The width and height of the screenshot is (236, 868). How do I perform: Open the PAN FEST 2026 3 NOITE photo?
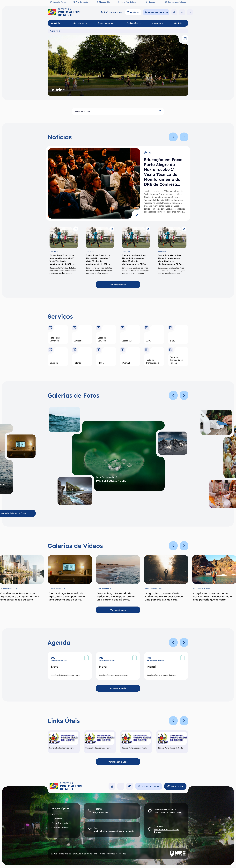(118, 456)
